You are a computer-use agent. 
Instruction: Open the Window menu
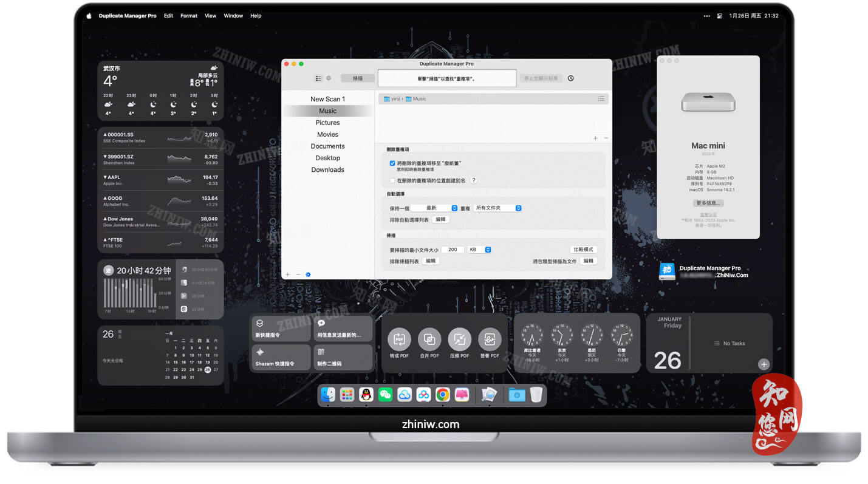coord(233,16)
